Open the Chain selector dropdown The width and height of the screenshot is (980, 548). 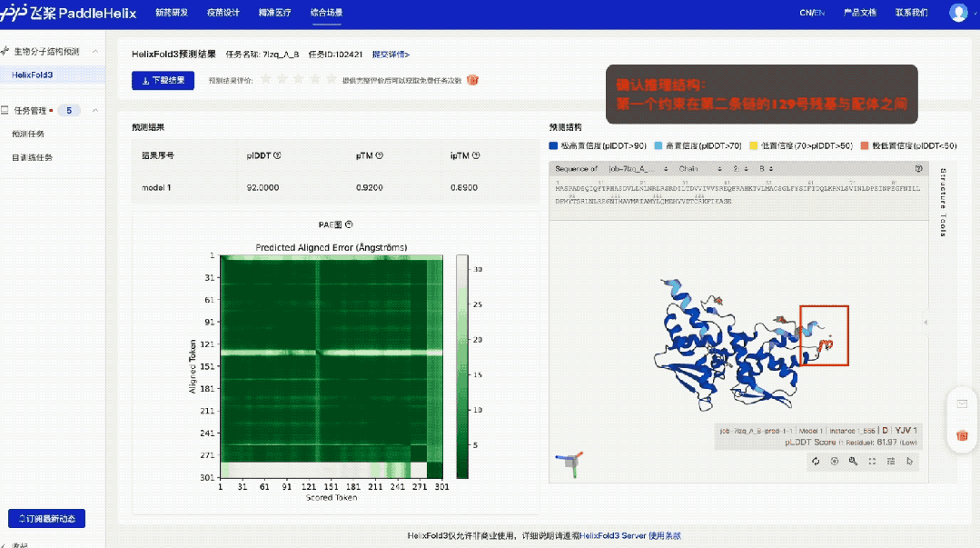718,168
